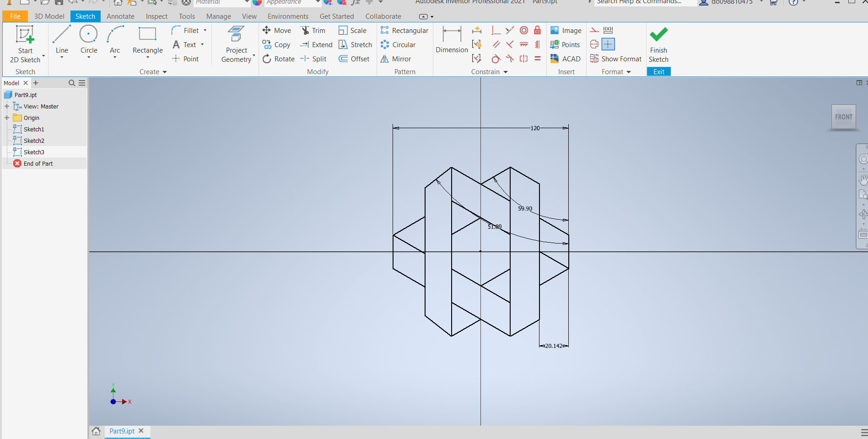Image resolution: width=868 pixels, height=439 pixels.
Task: Switch to the Annotate tab
Action: (x=120, y=16)
